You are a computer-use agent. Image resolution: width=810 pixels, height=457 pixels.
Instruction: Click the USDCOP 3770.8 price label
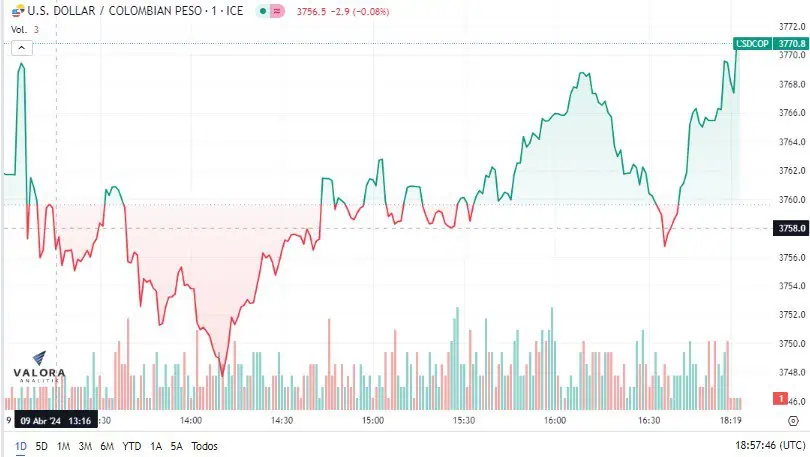[x=771, y=43]
